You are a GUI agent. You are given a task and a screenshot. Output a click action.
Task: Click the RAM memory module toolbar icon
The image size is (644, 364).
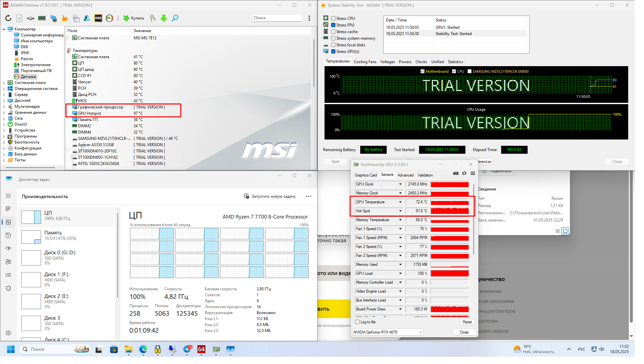42,18
